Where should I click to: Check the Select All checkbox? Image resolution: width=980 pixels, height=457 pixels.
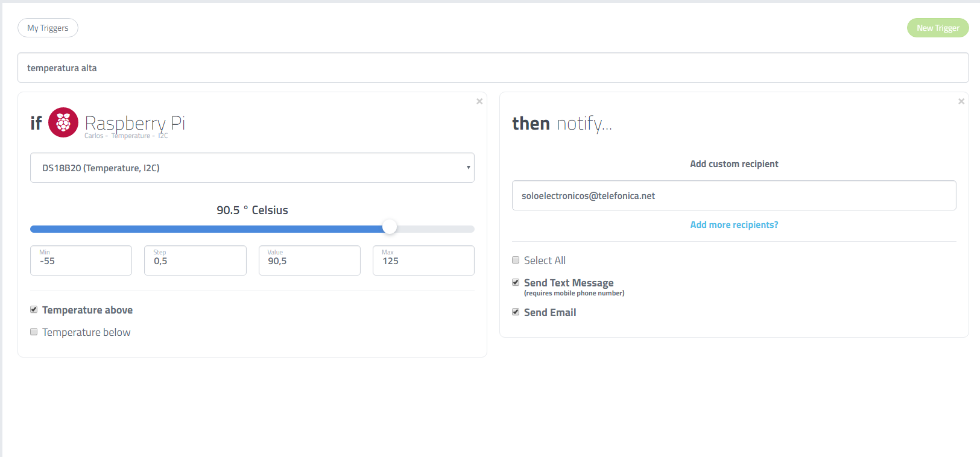516,260
